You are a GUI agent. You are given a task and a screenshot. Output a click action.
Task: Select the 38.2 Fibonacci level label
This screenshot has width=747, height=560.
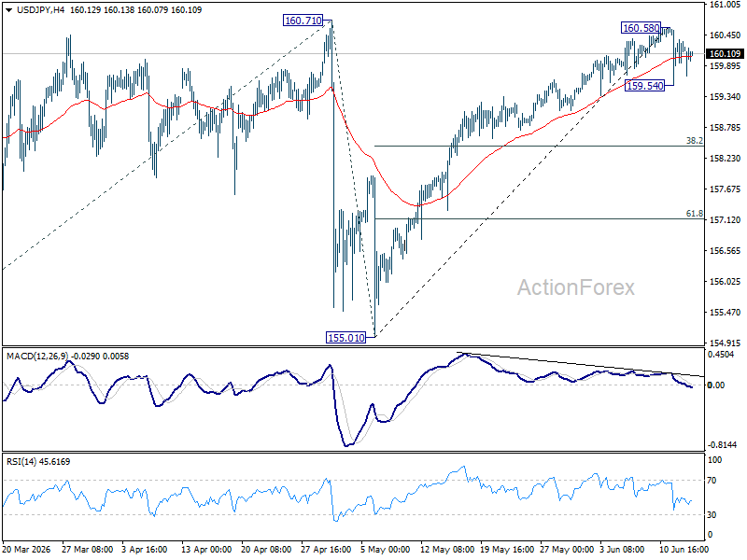point(694,141)
